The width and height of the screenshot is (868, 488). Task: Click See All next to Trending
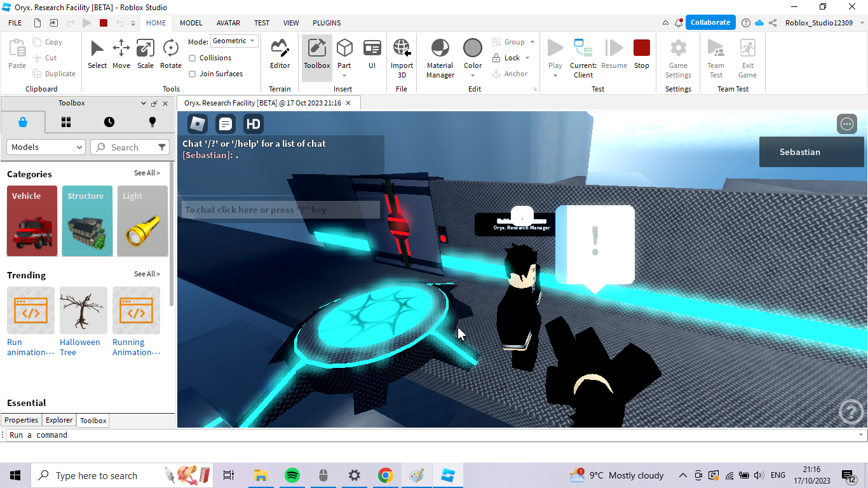[147, 274]
